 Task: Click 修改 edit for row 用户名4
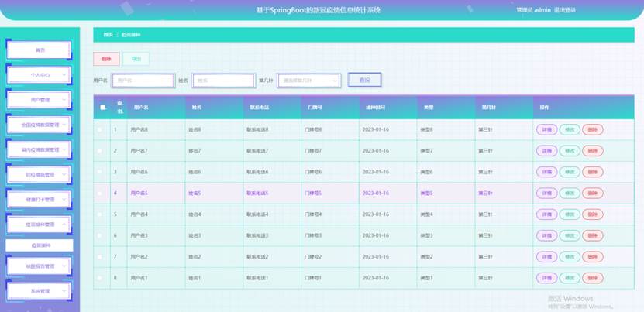[x=570, y=214]
